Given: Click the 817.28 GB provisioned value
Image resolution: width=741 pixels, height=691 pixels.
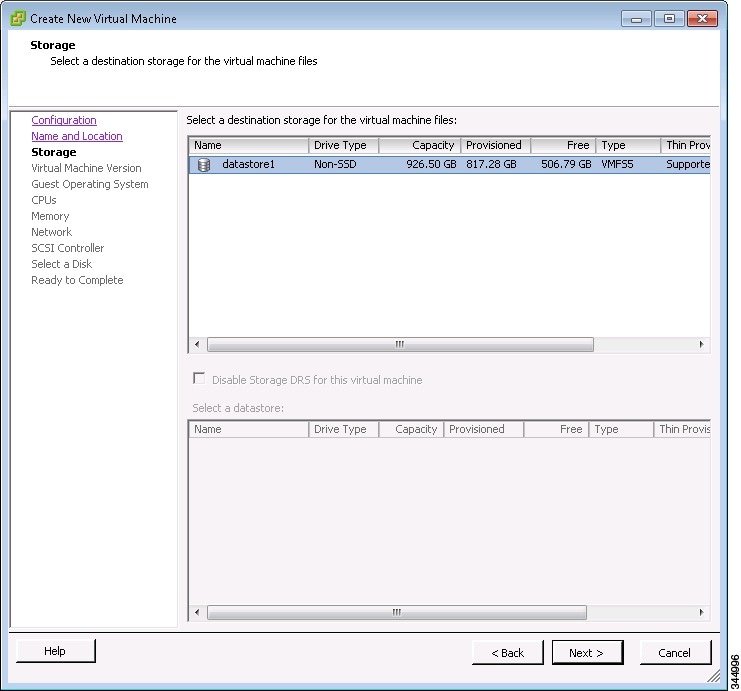Looking at the screenshot, I should pyautogui.click(x=491, y=164).
